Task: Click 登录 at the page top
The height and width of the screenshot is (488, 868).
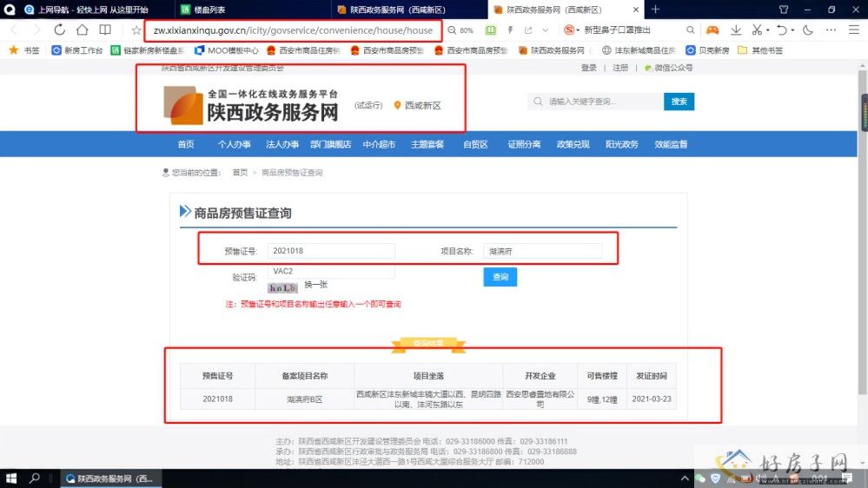Action: 589,68
